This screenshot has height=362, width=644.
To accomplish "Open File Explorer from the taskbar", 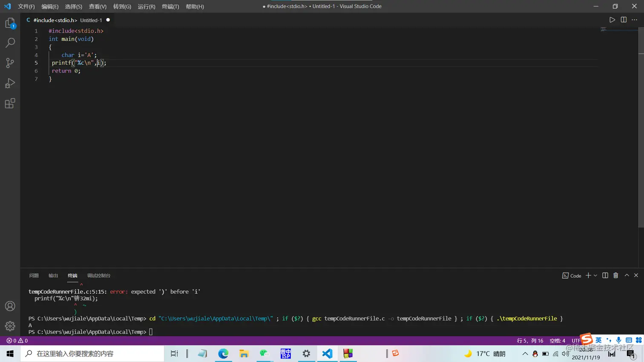I will click(x=244, y=353).
